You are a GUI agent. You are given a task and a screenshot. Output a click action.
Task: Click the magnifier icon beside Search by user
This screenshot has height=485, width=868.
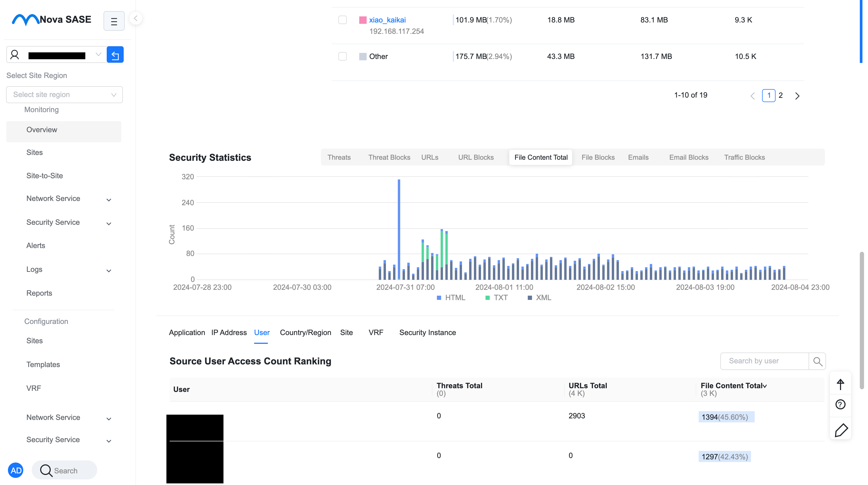tap(818, 361)
